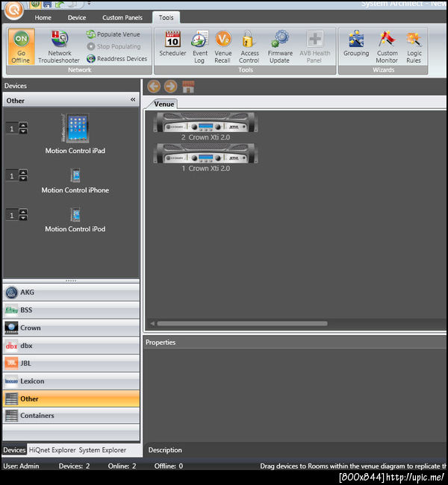Open the System Explorer tab

tap(102, 450)
